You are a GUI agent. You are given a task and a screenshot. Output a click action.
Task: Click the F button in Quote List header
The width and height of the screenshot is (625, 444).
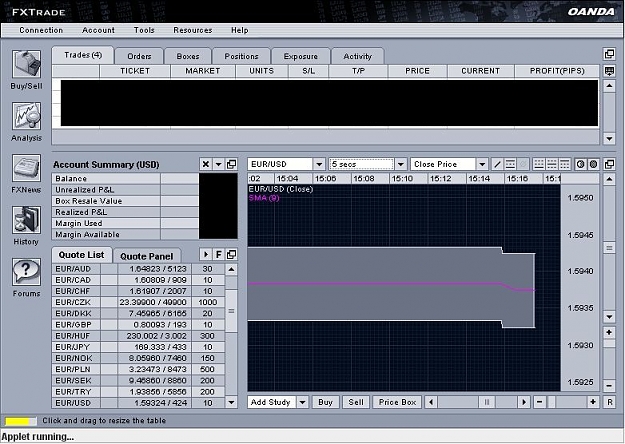coord(218,254)
